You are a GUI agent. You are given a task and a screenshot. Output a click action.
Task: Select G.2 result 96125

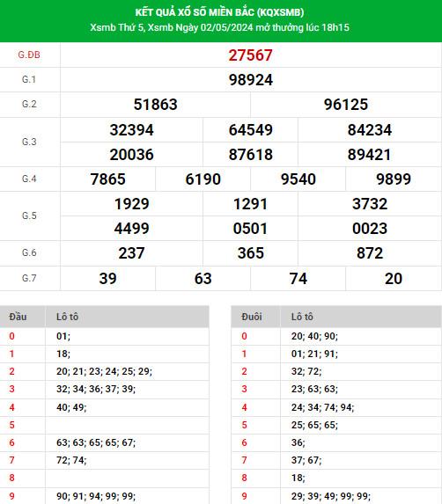[x=346, y=105]
